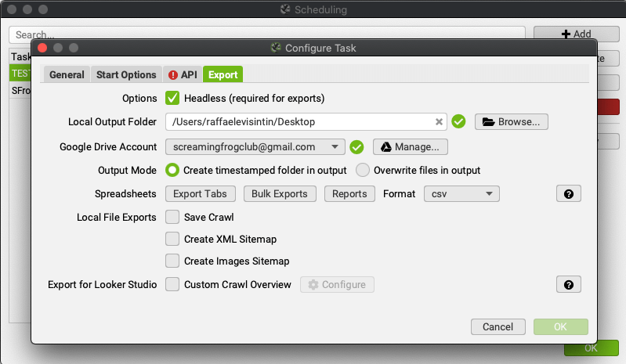The height and width of the screenshot is (364, 626).
Task: Disable the Headless option checkbox
Action: pos(172,99)
